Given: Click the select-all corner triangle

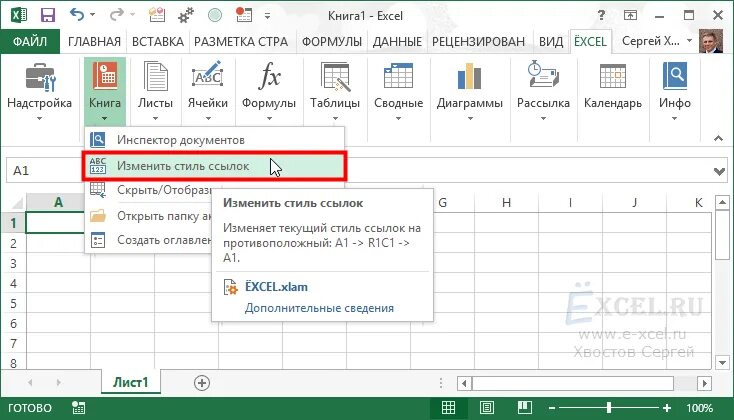Looking at the screenshot, I should pyautogui.click(x=18, y=203).
